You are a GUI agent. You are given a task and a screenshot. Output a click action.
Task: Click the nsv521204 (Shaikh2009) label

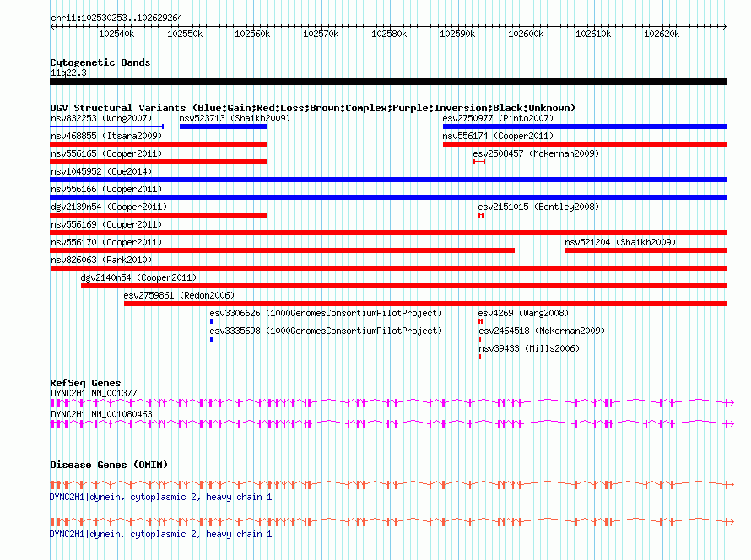coord(620,242)
